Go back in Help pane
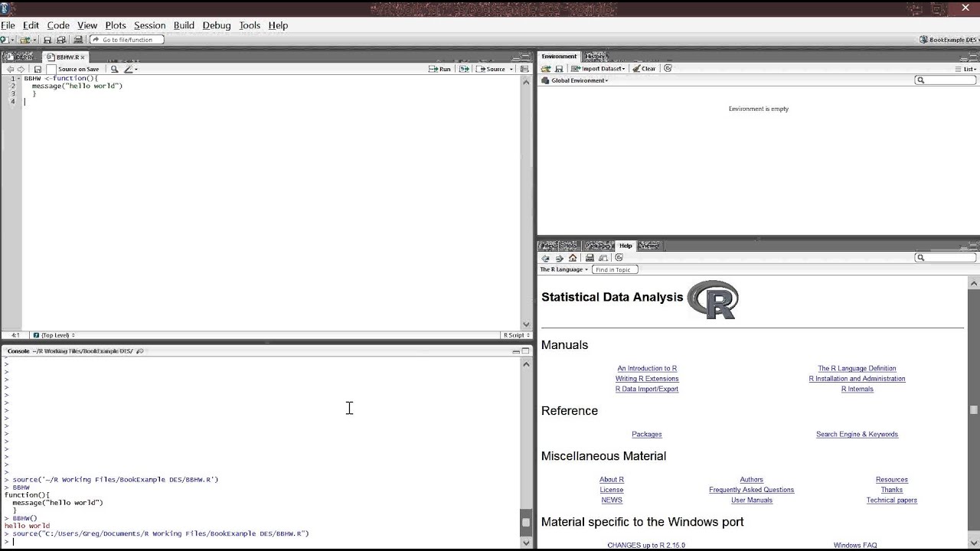980x551 pixels. pyautogui.click(x=545, y=258)
